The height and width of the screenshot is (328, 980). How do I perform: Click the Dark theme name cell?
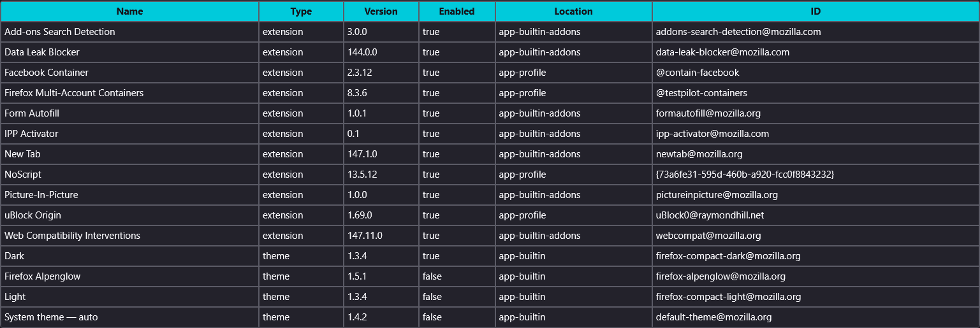pyautogui.click(x=15, y=256)
